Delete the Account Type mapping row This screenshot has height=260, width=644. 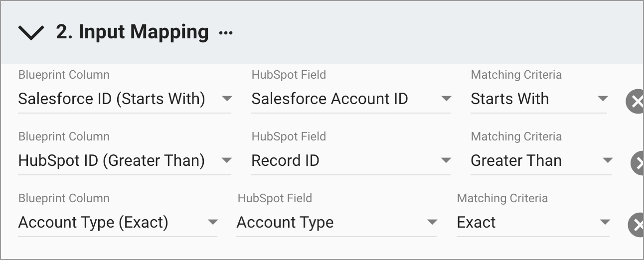[x=636, y=225]
